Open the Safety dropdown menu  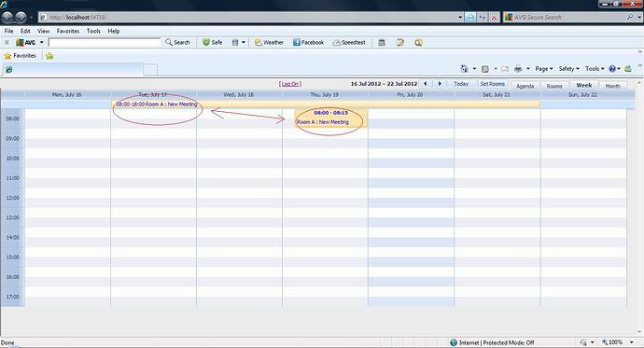click(x=568, y=68)
